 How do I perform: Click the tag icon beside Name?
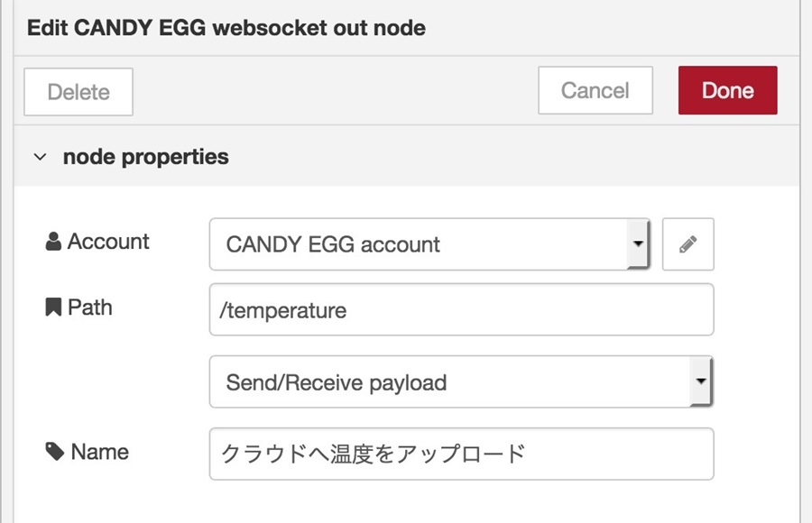[54, 452]
